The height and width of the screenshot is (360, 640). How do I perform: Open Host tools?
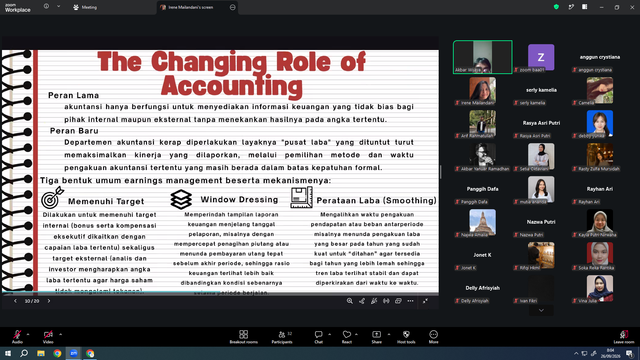pyautogui.click(x=406, y=337)
